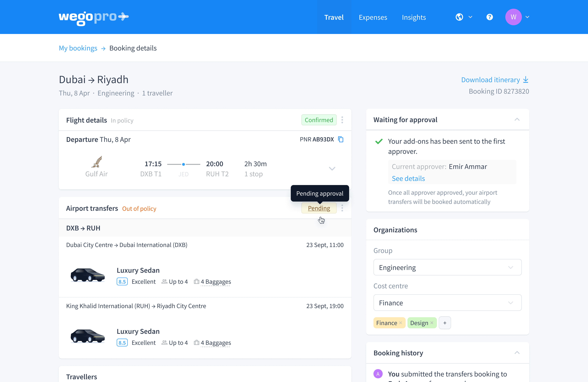Click the green approval checkmark icon
Viewport: 588px width, 382px height.
[x=379, y=142]
